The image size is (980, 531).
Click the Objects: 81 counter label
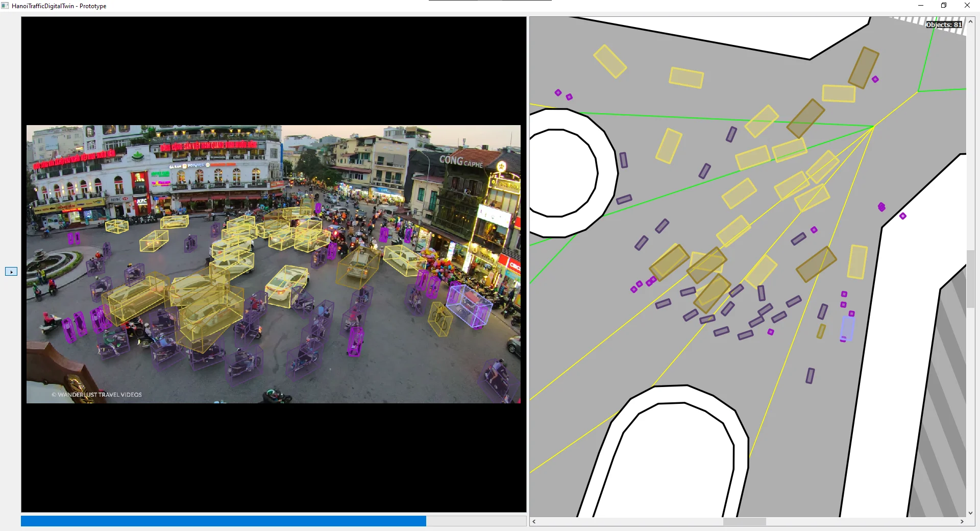click(x=944, y=25)
